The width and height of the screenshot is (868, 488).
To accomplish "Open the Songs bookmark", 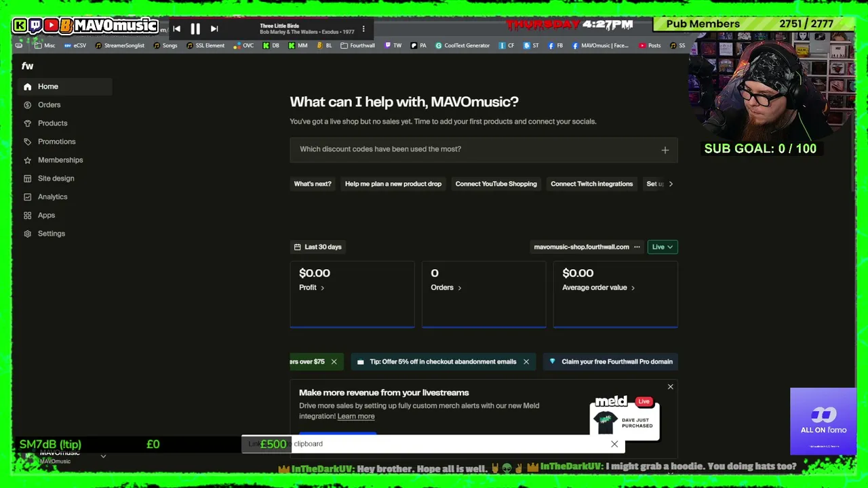I will coord(165,45).
